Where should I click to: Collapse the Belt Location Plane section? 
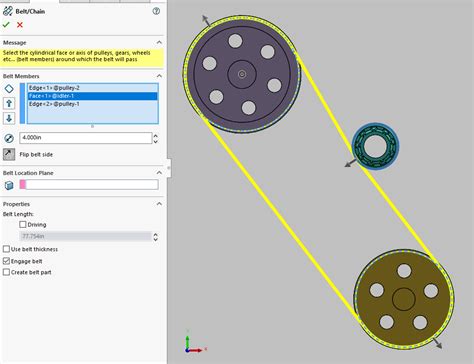[x=159, y=173]
